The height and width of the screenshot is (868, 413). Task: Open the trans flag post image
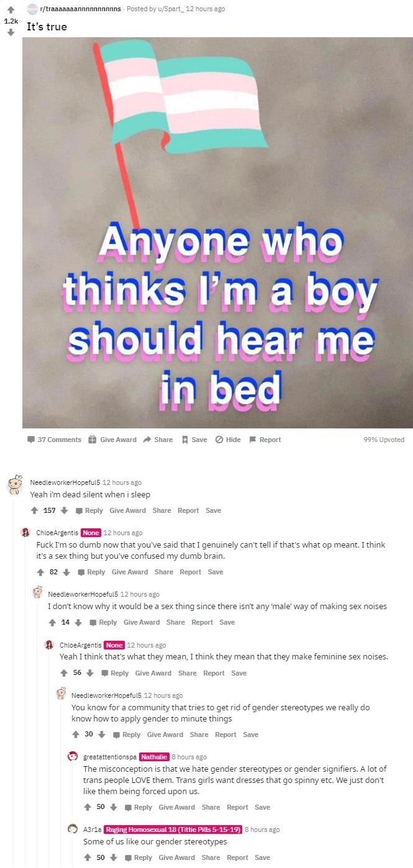217,232
